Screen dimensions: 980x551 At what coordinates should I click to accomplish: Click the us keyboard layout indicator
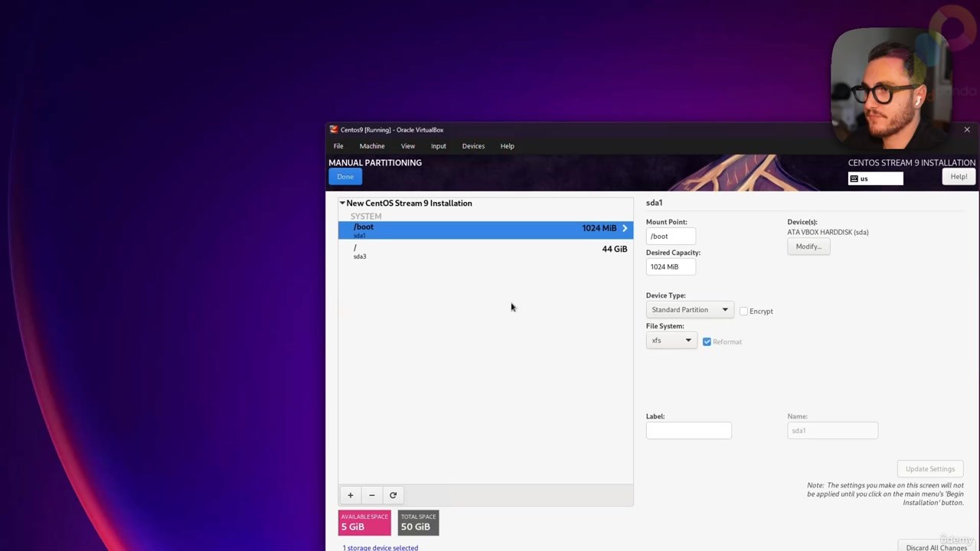point(875,178)
